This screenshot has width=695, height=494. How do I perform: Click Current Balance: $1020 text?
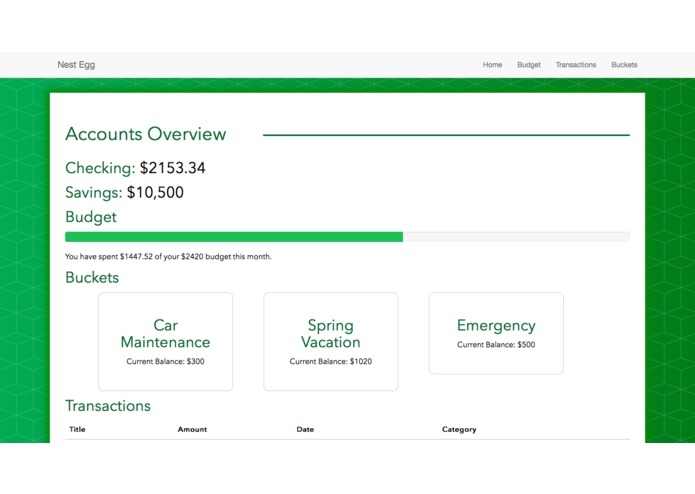[x=331, y=362]
